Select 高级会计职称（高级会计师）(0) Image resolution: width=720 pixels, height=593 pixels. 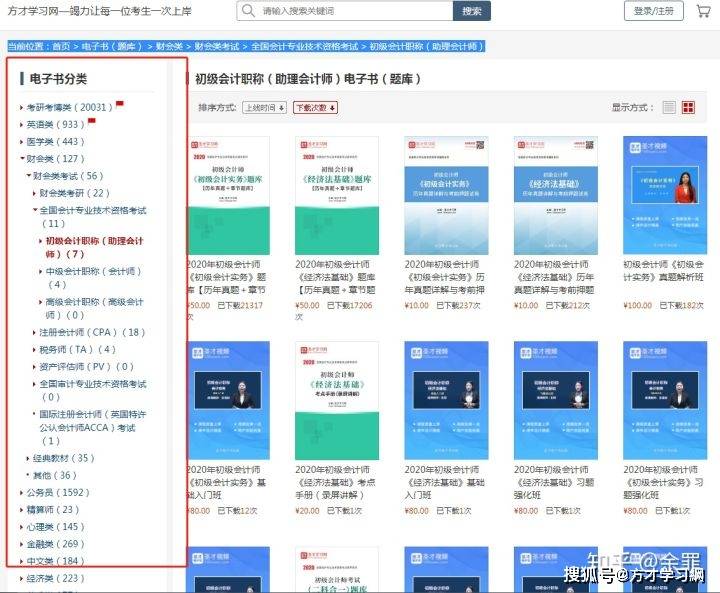[x=94, y=308]
